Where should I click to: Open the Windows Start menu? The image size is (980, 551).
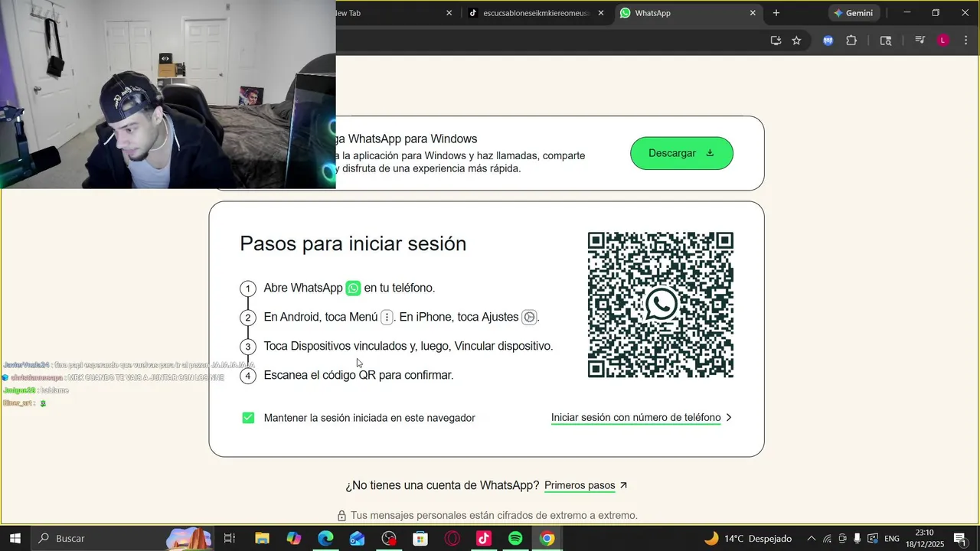15,539
